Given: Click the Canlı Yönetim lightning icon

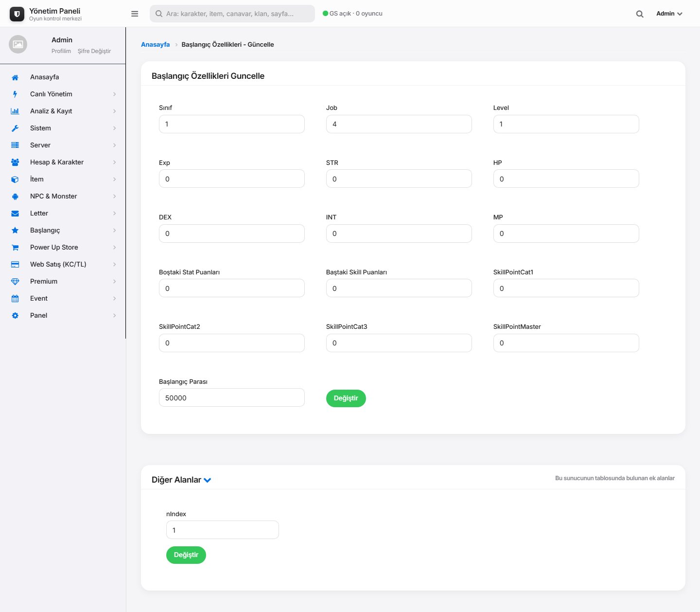Looking at the screenshot, I should tap(15, 94).
